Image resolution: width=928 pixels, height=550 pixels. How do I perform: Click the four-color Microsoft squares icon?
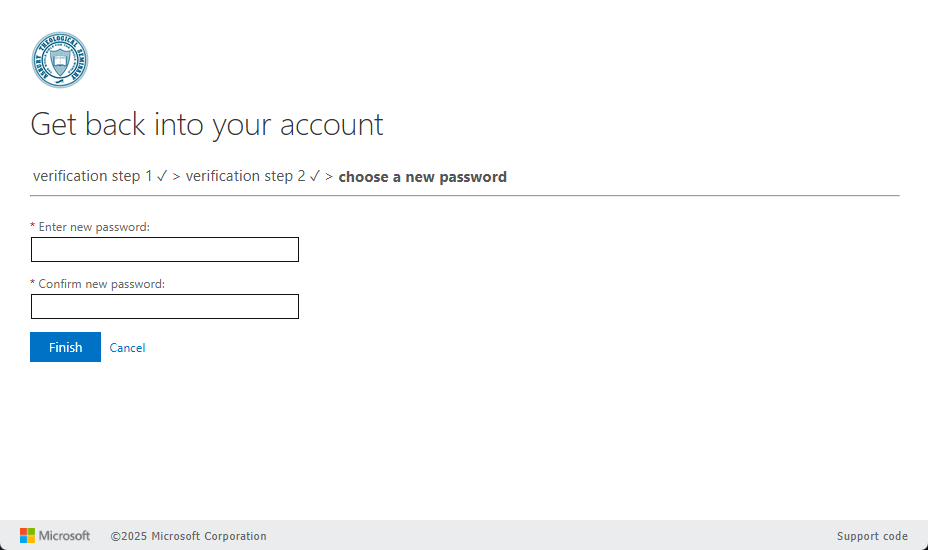28,536
